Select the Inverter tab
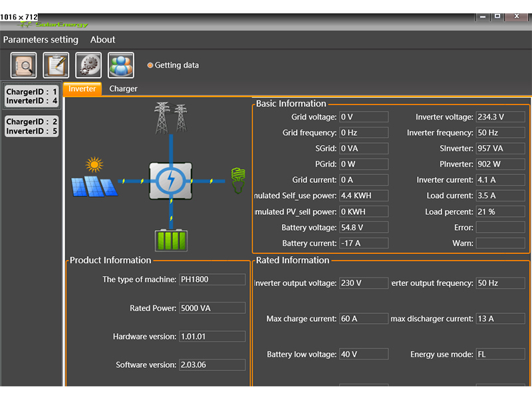The height and width of the screenshot is (399, 532). pyautogui.click(x=82, y=88)
